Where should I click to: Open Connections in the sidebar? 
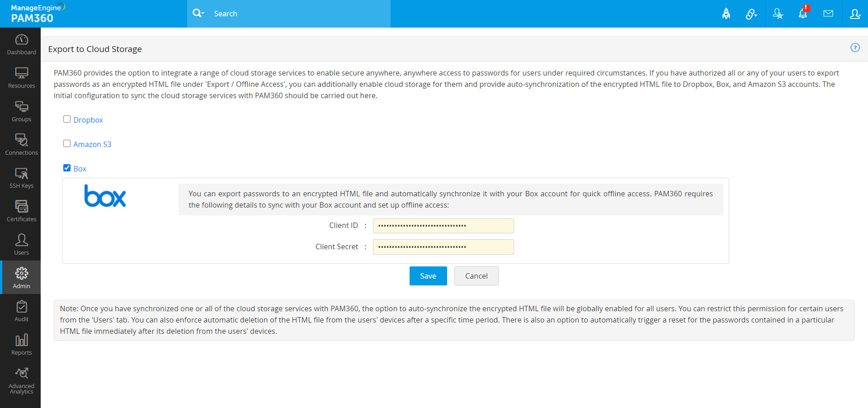(21, 145)
